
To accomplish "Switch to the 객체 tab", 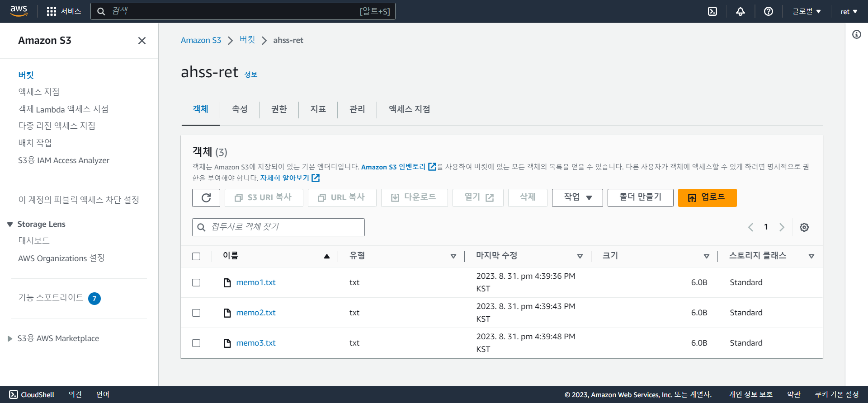I will coord(200,109).
